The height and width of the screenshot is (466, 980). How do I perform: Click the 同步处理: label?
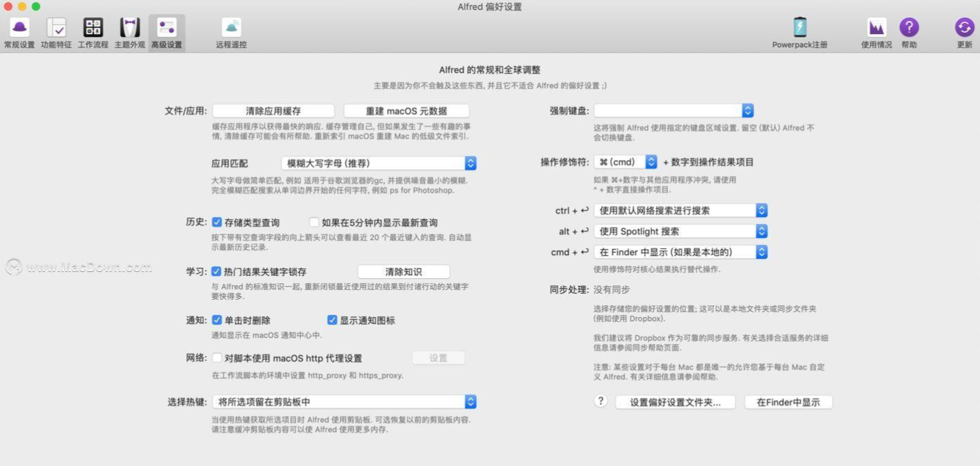click(569, 290)
